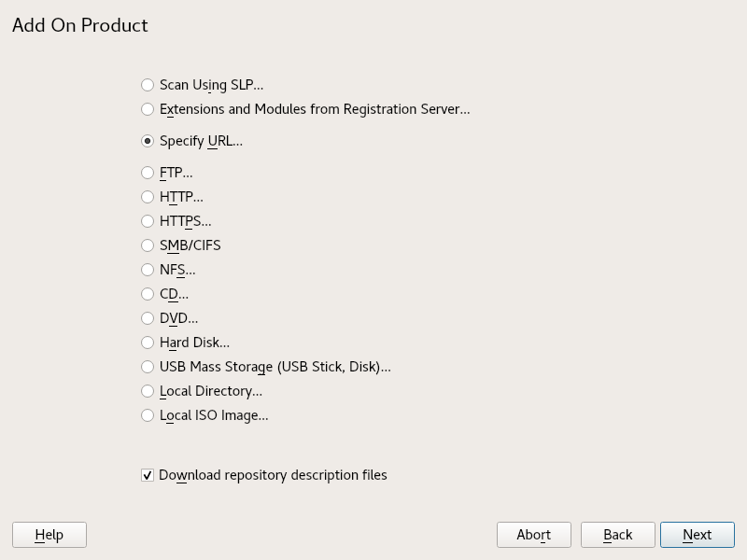Click the Add On Product heading
Screen dimensions: 747x560
click(x=80, y=25)
